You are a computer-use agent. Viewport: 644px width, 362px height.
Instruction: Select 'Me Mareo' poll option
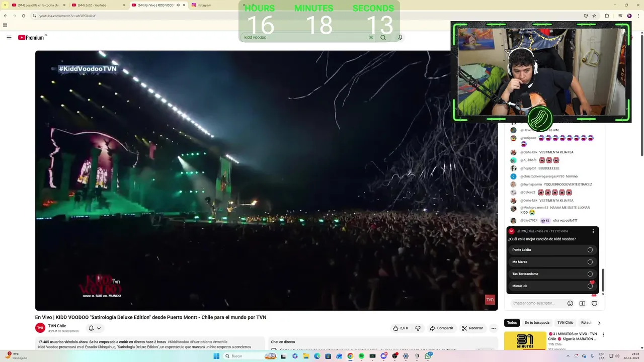click(552, 262)
